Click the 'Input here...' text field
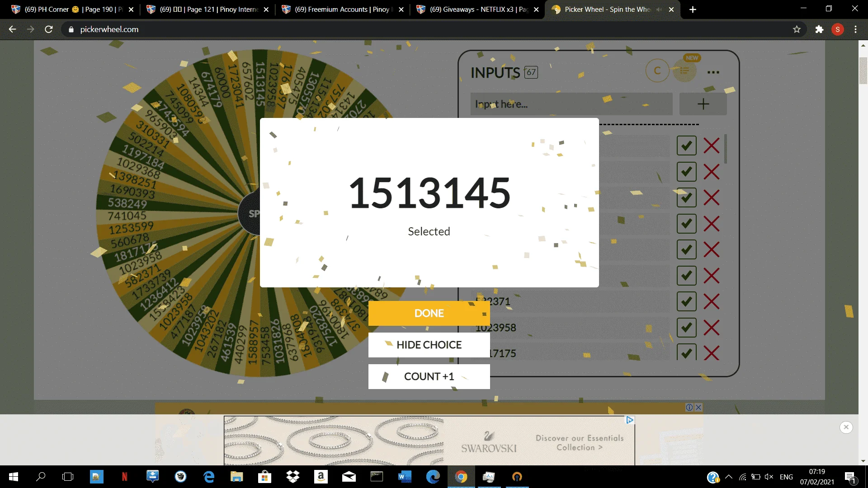 [x=571, y=104]
